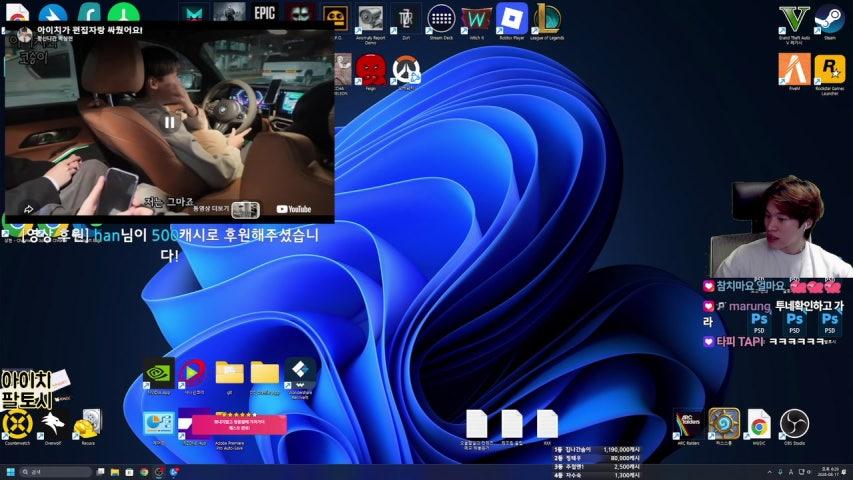This screenshot has width=853, height=480.
Task: Open the Epic Games Launcher desktop icon
Action: point(264,14)
